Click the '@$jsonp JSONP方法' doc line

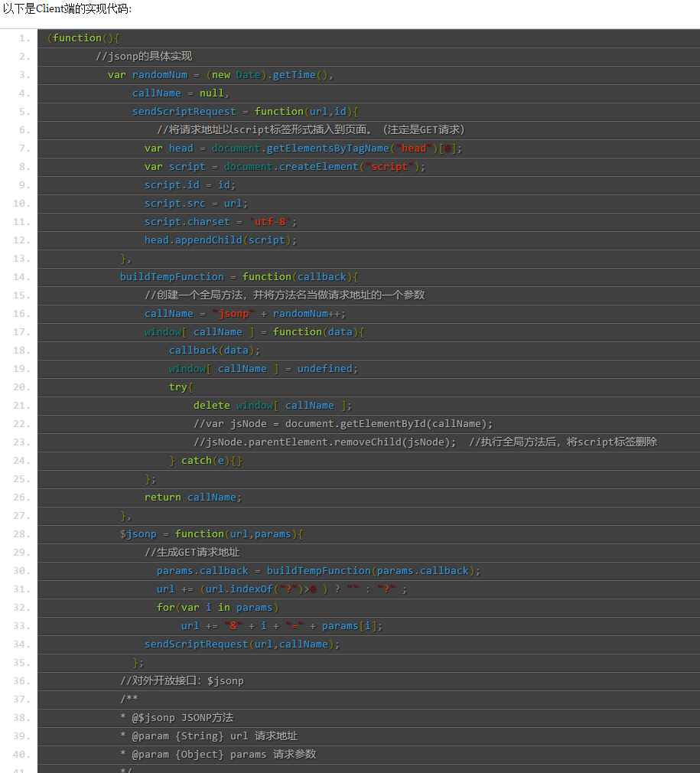click(177, 718)
